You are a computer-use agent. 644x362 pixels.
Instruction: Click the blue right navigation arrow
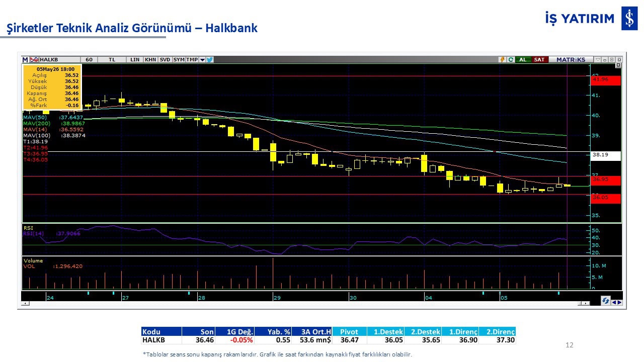tap(620, 302)
